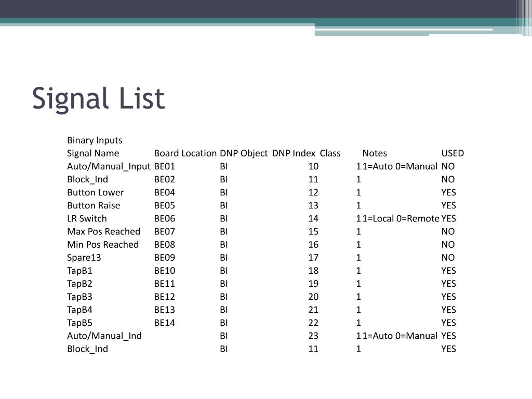Click board location 'BE05'
The width and height of the screenshot is (532, 399).
(165, 206)
